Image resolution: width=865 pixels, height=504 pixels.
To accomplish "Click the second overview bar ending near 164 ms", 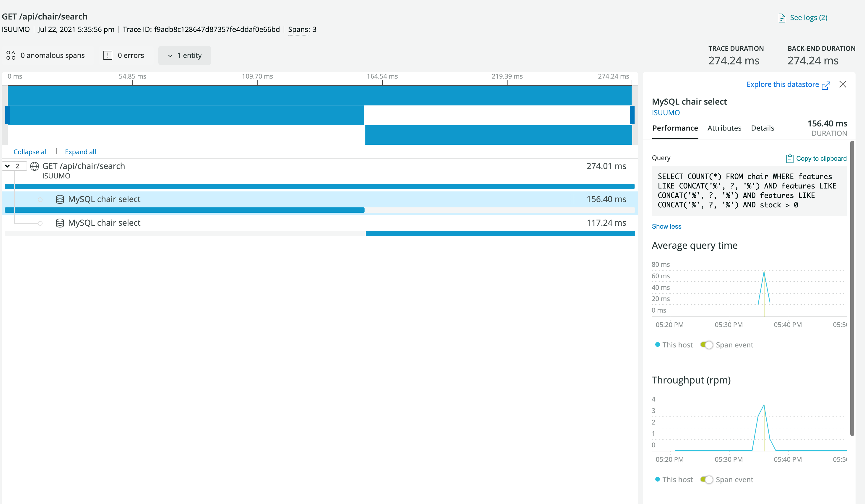I will 185,115.
